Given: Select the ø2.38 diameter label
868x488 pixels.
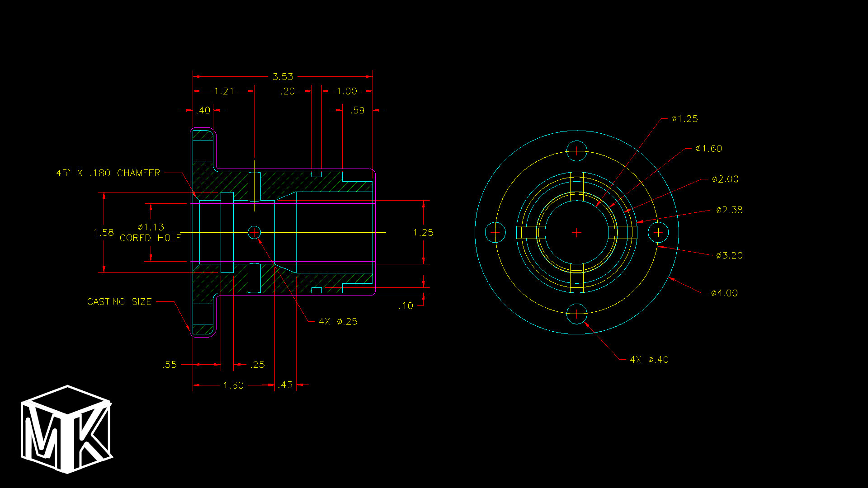Looking at the screenshot, I should [x=729, y=210].
